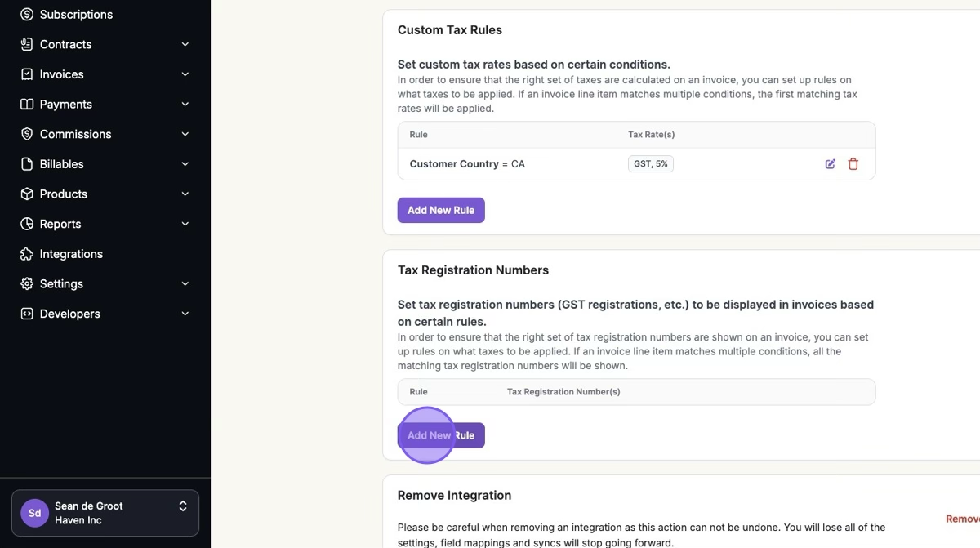Image resolution: width=980 pixels, height=548 pixels.
Task: Delete the Customer Country = CA rule
Action: (x=853, y=164)
